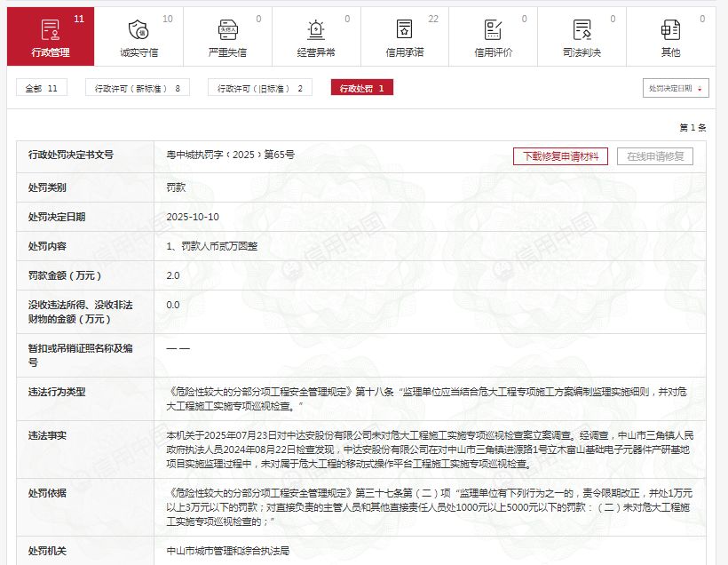Click the penalty date 2025-10-10
This screenshot has height=565, width=728.
[193, 217]
